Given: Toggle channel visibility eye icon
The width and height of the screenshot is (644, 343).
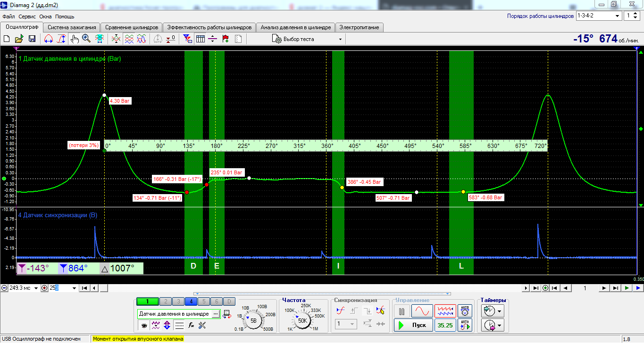Looking at the screenshot, I should (x=143, y=325).
